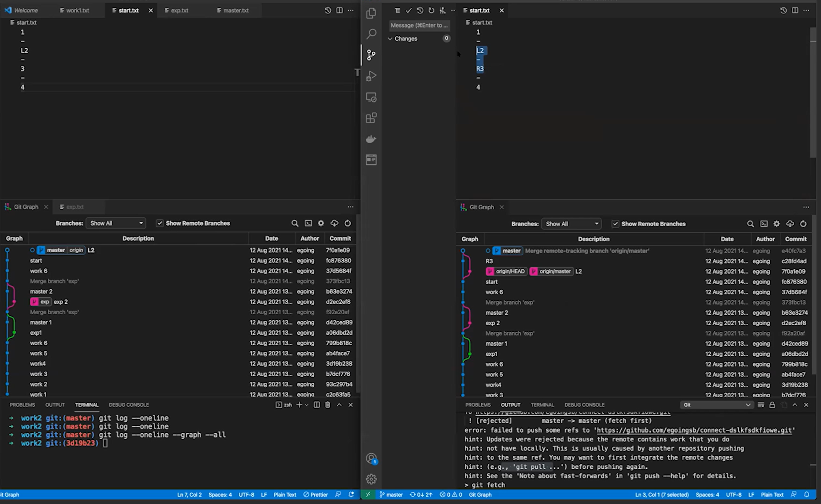Screen dimensions: 821x504
Task: Select the Run and Debug icon
Action: pyautogui.click(x=371, y=76)
